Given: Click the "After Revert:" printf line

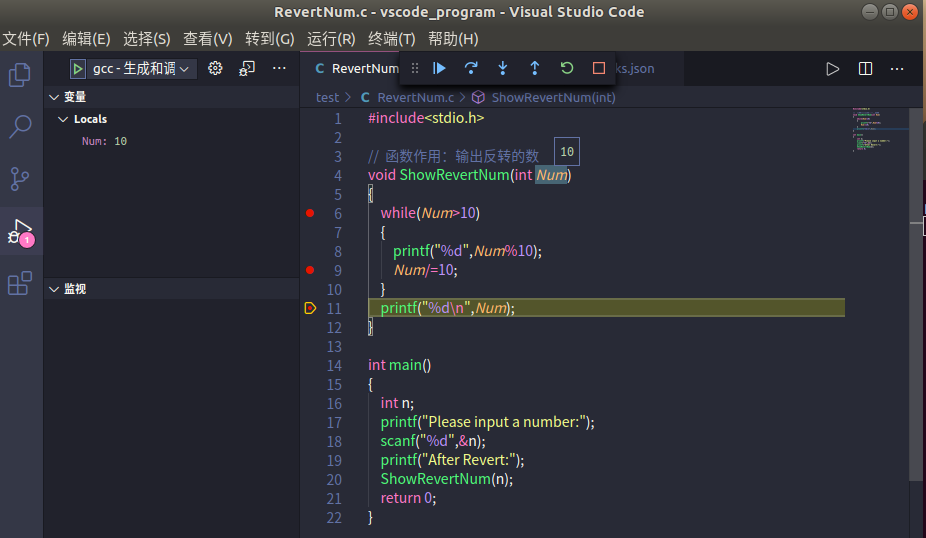Looking at the screenshot, I should (452, 460).
